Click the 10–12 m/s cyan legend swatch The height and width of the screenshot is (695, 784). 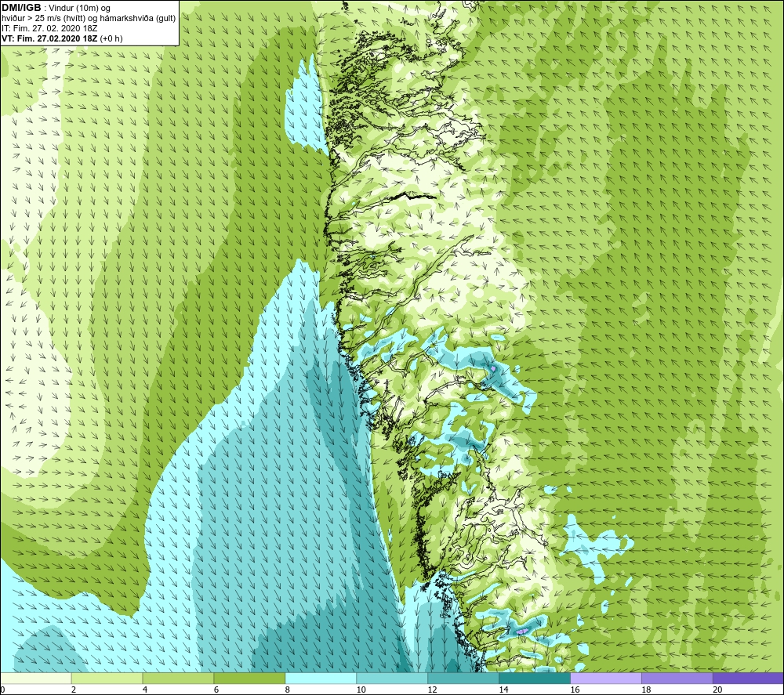tap(392, 679)
